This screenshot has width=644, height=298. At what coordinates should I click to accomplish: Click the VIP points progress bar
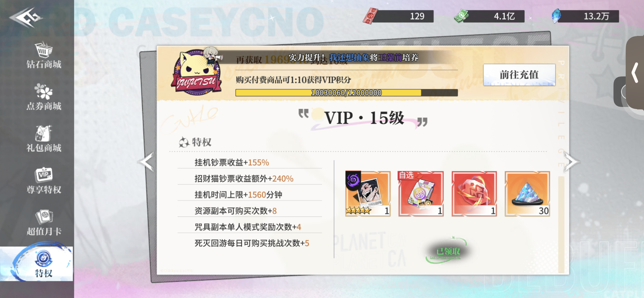pos(346,93)
